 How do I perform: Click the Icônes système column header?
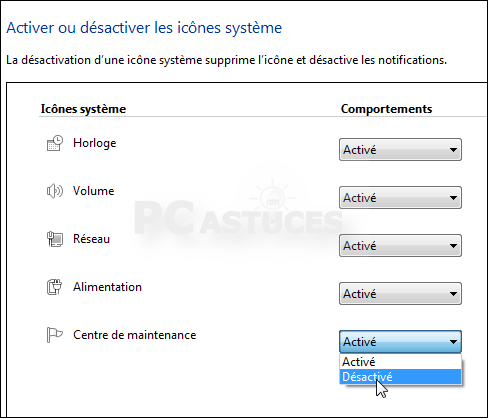pyautogui.click(x=83, y=109)
